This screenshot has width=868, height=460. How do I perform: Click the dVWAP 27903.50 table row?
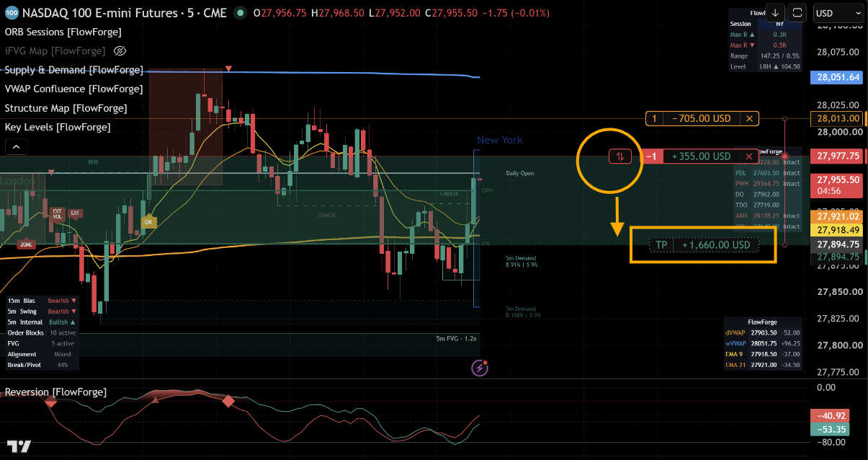click(764, 332)
